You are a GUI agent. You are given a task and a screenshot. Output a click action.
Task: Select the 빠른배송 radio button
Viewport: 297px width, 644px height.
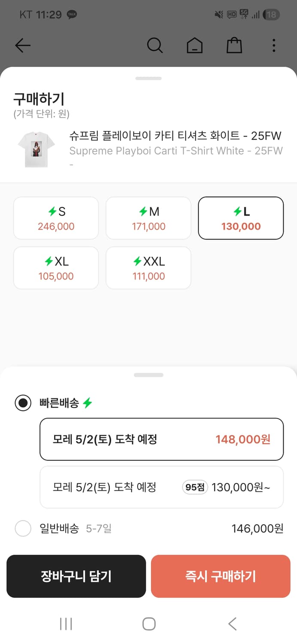23,403
